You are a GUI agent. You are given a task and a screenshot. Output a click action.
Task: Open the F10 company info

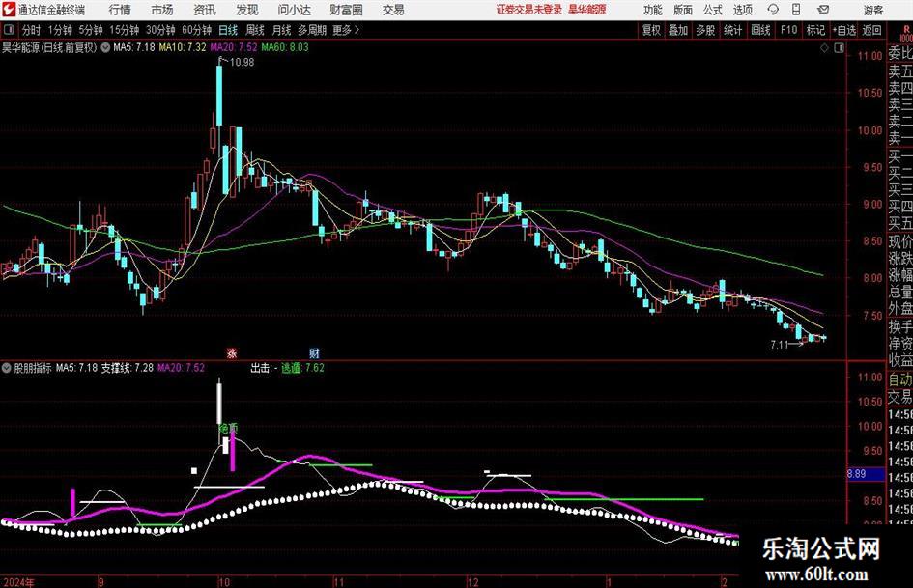[x=789, y=30]
